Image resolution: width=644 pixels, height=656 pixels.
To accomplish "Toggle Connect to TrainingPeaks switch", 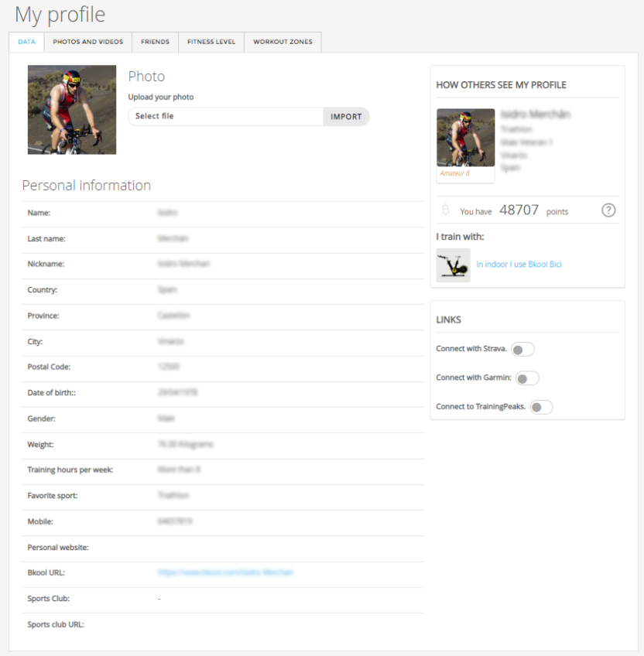I will pyautogui.click(x=541, y=407).
